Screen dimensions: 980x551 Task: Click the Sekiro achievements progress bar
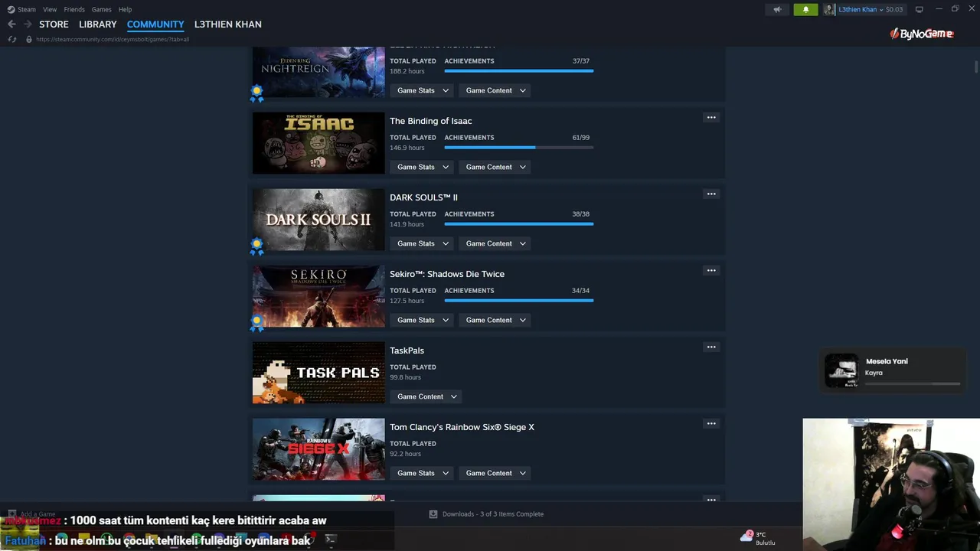(x=518, y=300)
